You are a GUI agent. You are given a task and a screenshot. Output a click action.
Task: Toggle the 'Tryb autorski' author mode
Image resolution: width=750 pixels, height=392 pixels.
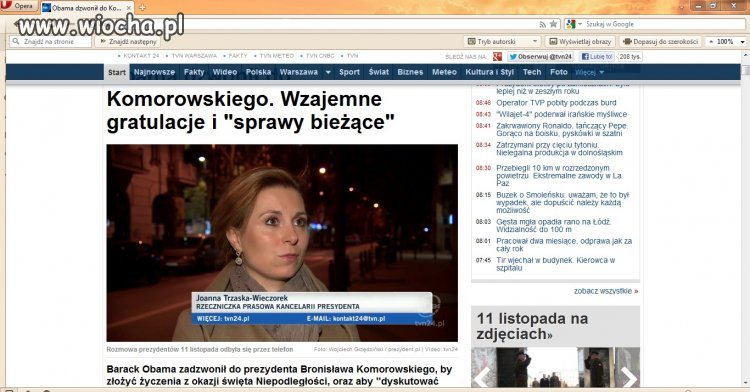pos(496,42)
